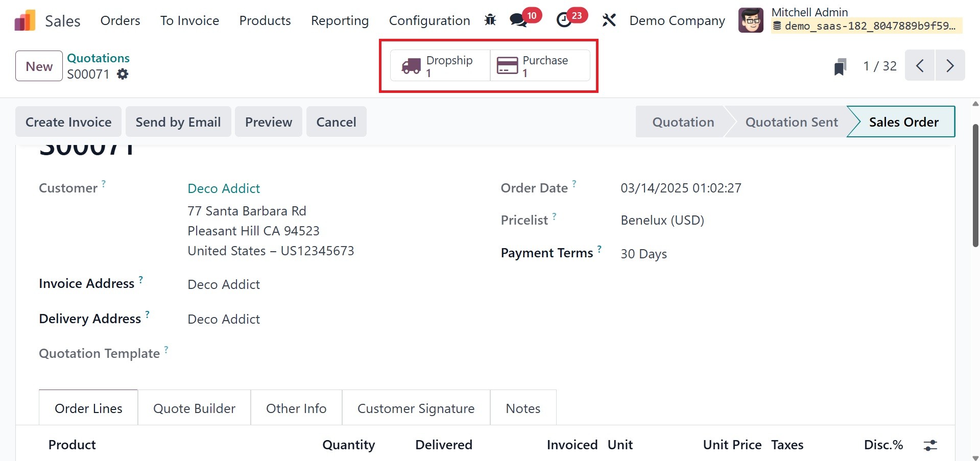The height and width of the screenshot is (461, 980).
Task: Expand the Reporting menu
Action: (x=340, y=20)
